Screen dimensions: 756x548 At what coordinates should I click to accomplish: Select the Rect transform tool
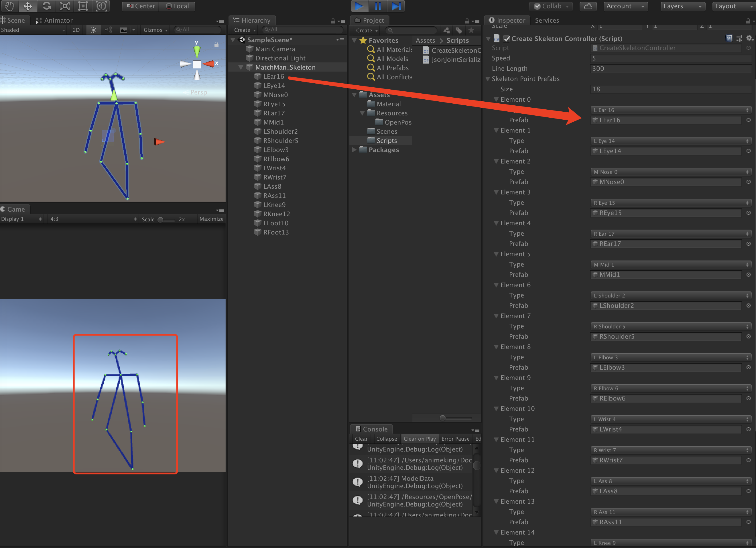(x=83, y=6)
